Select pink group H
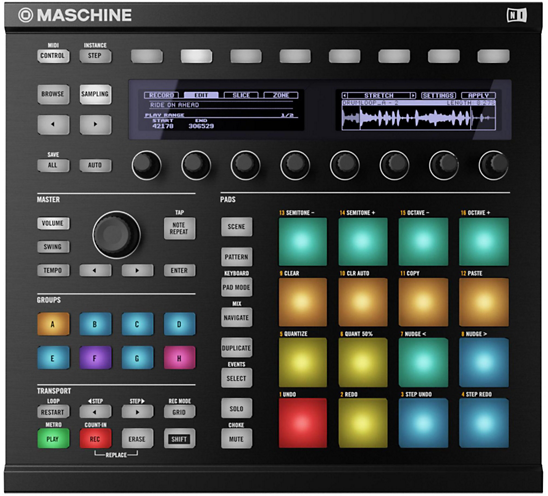 [179, 358]
